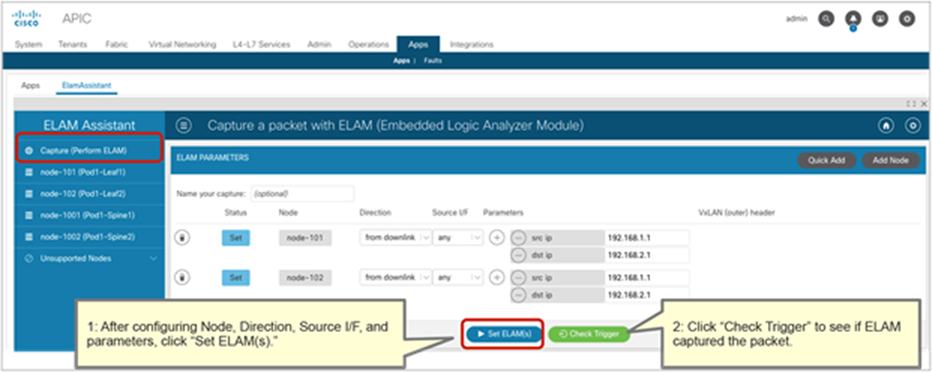Screen dimensions: 932x372
Task: Click the node-101 (Pod1-Leaf1) list icon
Action: 29,172
